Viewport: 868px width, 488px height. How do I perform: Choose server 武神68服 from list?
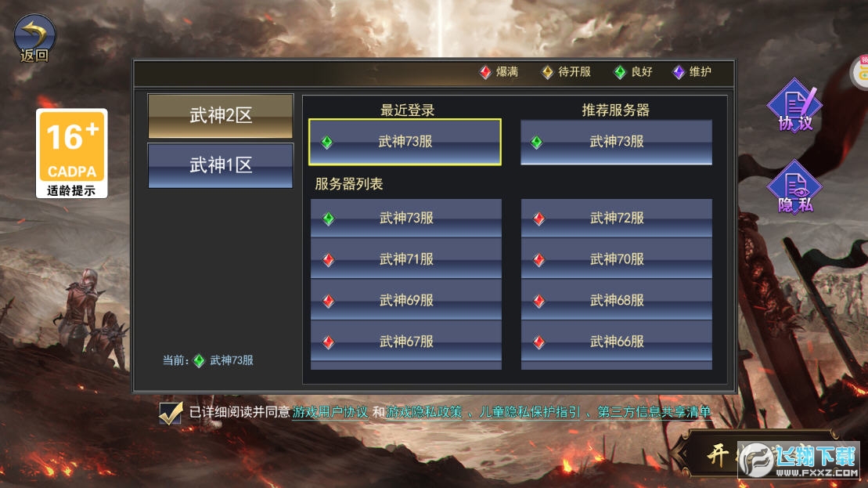click(616, 300)
